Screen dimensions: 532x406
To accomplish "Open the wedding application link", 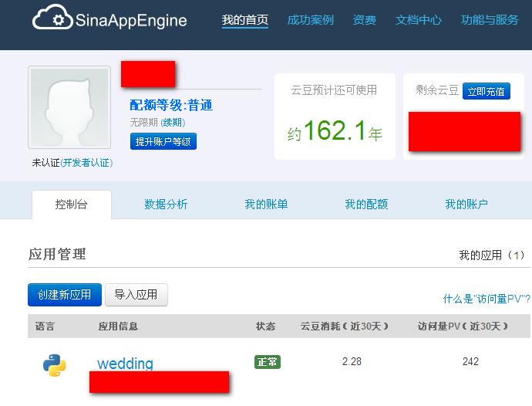I will 125,364.
